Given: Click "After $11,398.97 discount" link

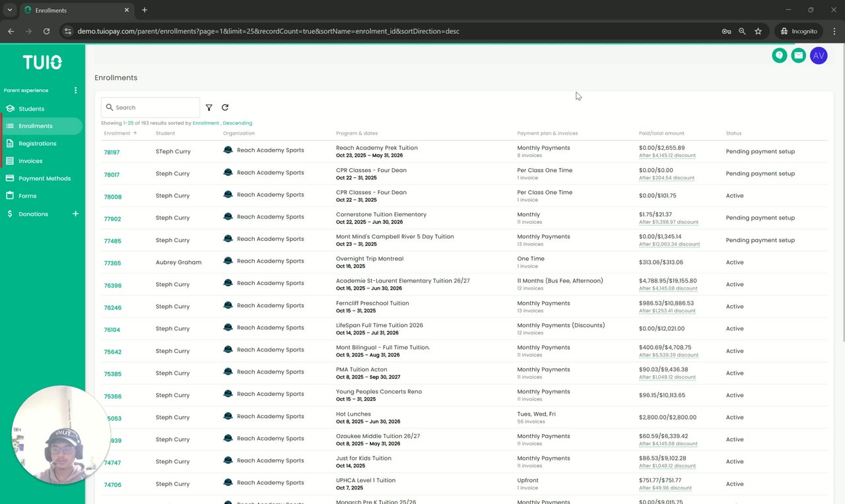Looking at the screenshot, I should point(669,222).
